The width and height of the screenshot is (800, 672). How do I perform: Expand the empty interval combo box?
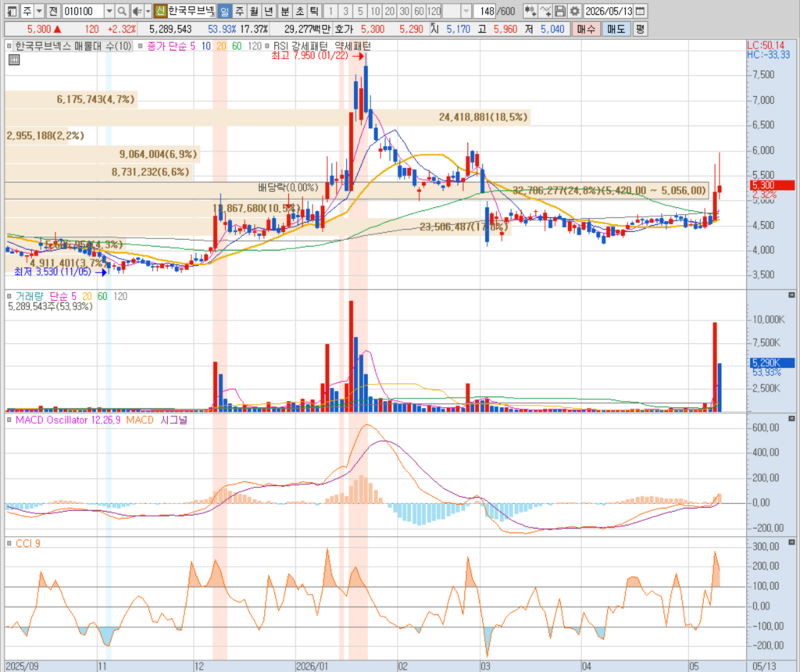coord(466,11)
